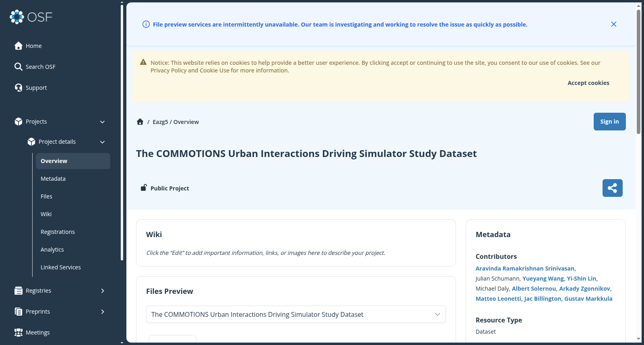Click the OSF logo
This screenshot has width=644, height=345.
point(31,17)
